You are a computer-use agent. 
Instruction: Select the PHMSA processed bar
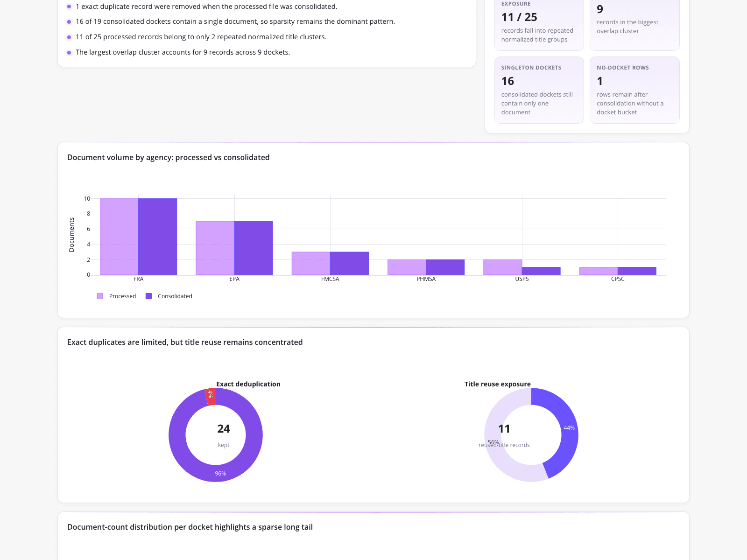point(407,267)
